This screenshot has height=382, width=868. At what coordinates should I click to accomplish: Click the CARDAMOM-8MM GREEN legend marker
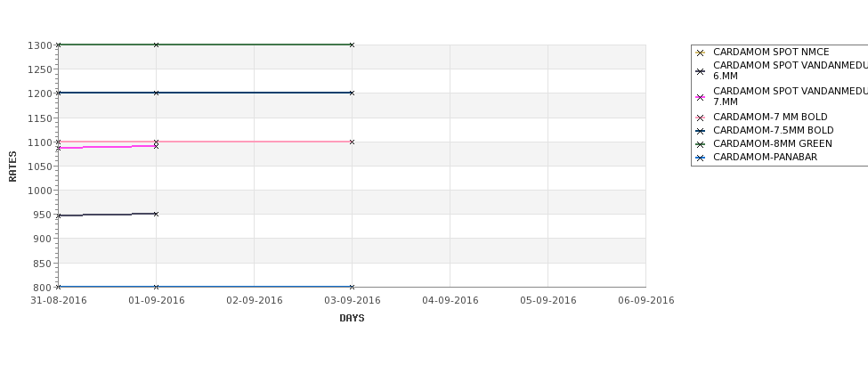click(701, 144)
